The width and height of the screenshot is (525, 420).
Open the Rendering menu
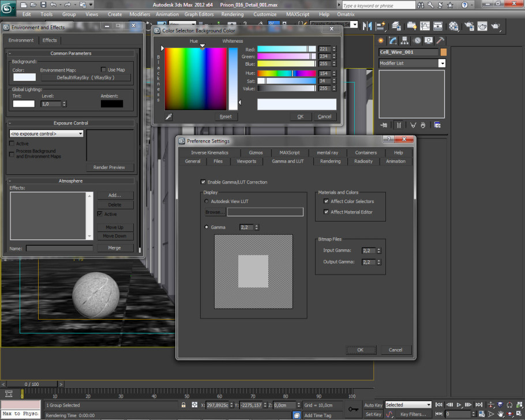(232, 14)
